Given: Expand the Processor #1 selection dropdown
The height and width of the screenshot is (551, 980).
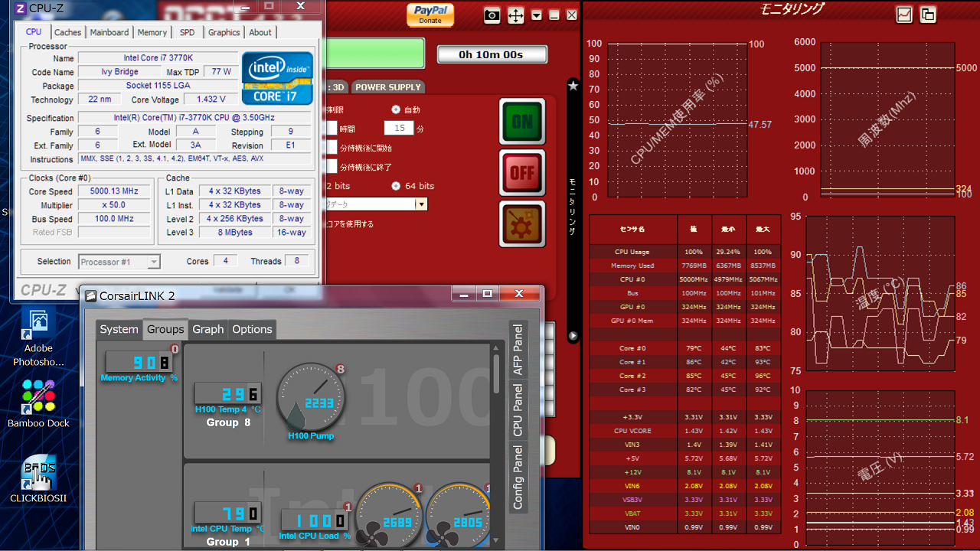Looking at the screenshot, I should tap(153, 262).
